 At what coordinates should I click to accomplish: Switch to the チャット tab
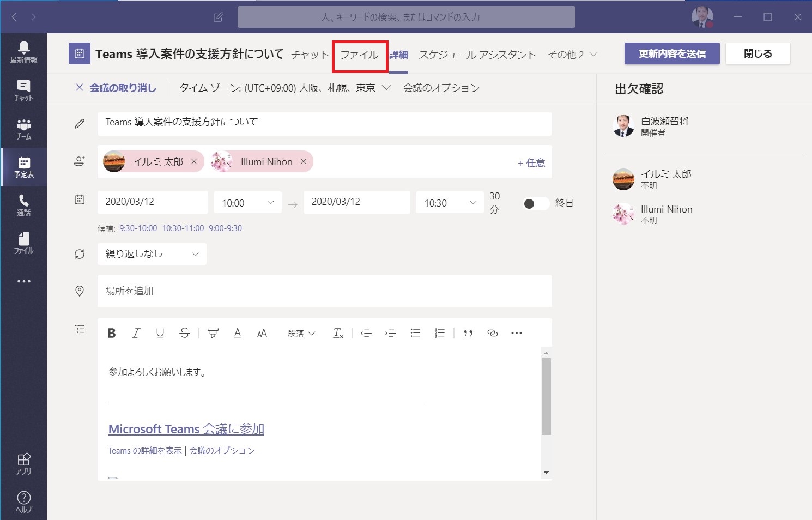[310, 55]
